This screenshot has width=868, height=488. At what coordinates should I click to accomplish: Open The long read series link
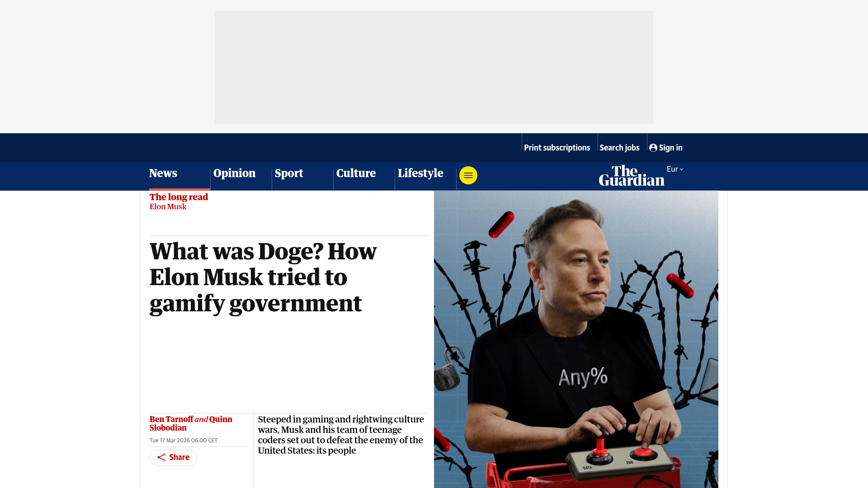[x=179, y=197]
